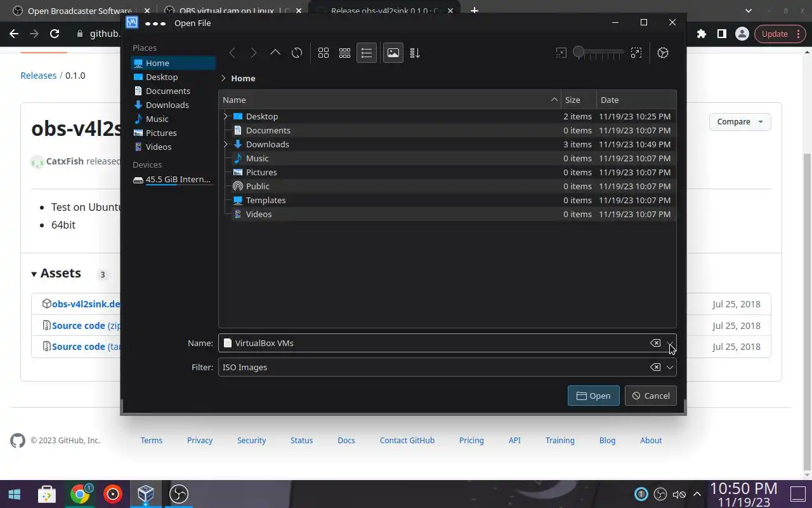The height and width of the screenshot is (508, 812).
Task: Switch to Open Broadcaster Software browser tab
Action: click(x=79, y=11)
